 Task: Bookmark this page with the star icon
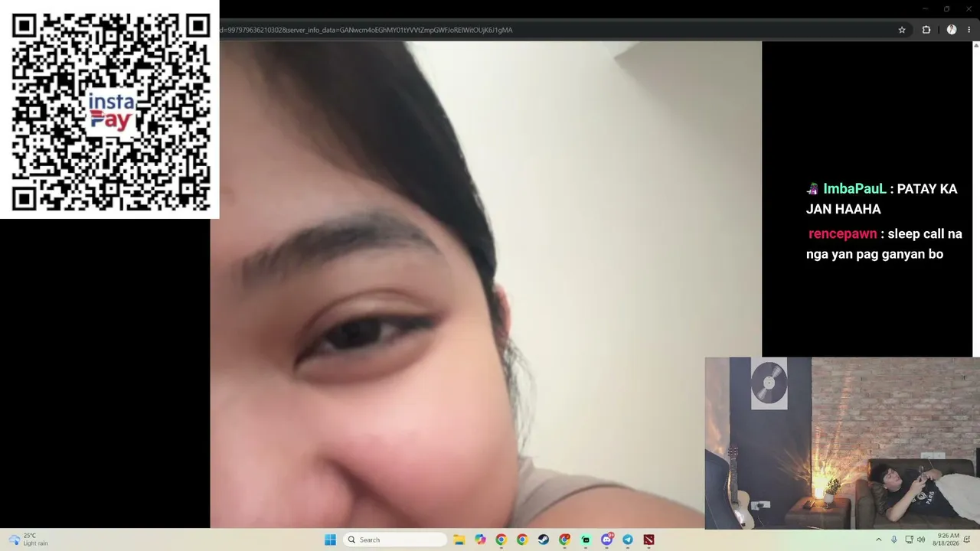(902, 30)
